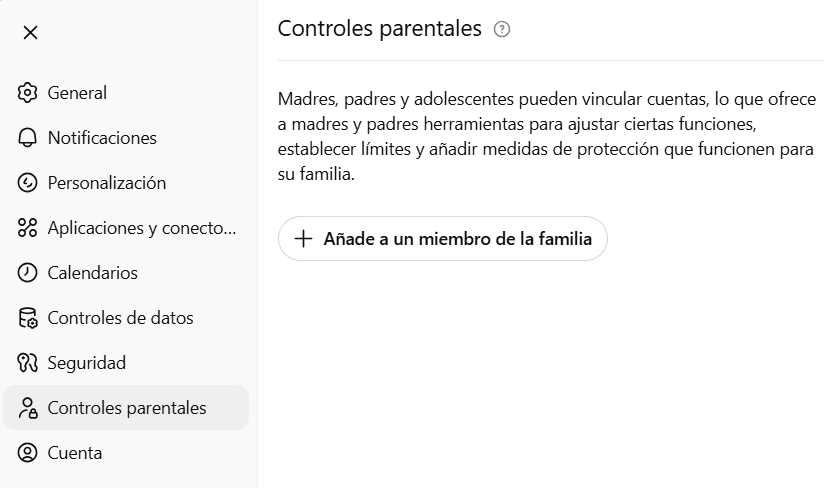
Task: Click the Notificaciones bell icon
Action: click(28, 138)
